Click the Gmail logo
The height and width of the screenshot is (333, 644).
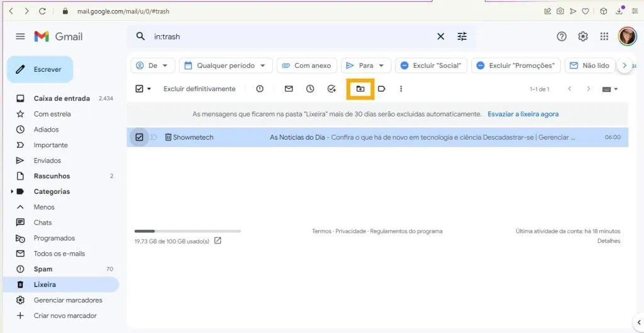[x=58, y=37]
